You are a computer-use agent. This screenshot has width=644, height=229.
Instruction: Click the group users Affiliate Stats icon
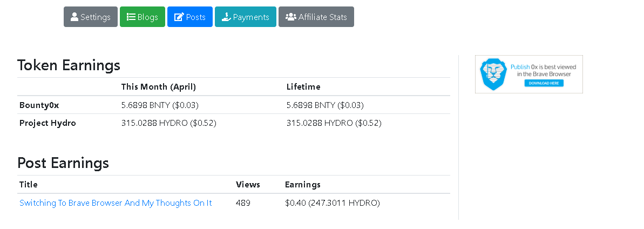(x=291, y=17)
